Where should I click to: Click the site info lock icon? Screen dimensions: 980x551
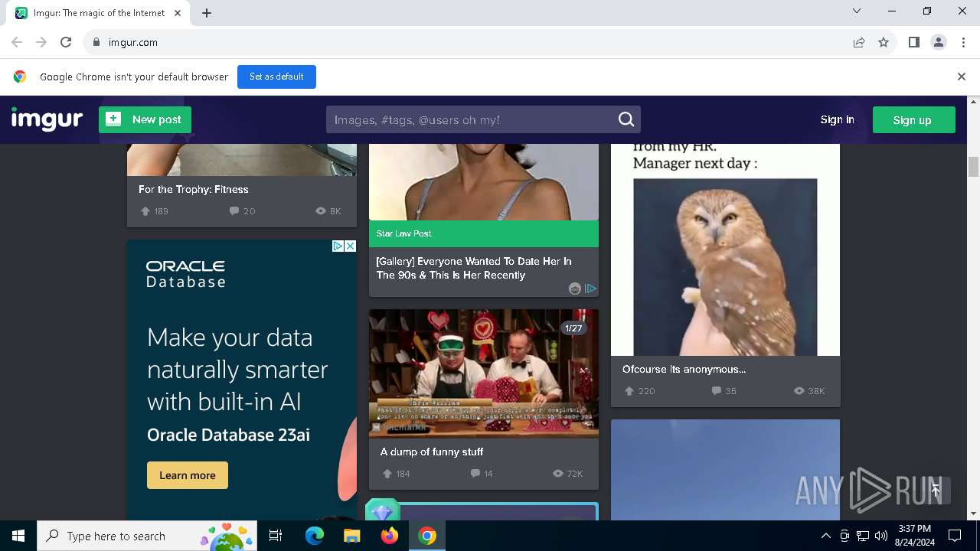[x=96, y=42]
